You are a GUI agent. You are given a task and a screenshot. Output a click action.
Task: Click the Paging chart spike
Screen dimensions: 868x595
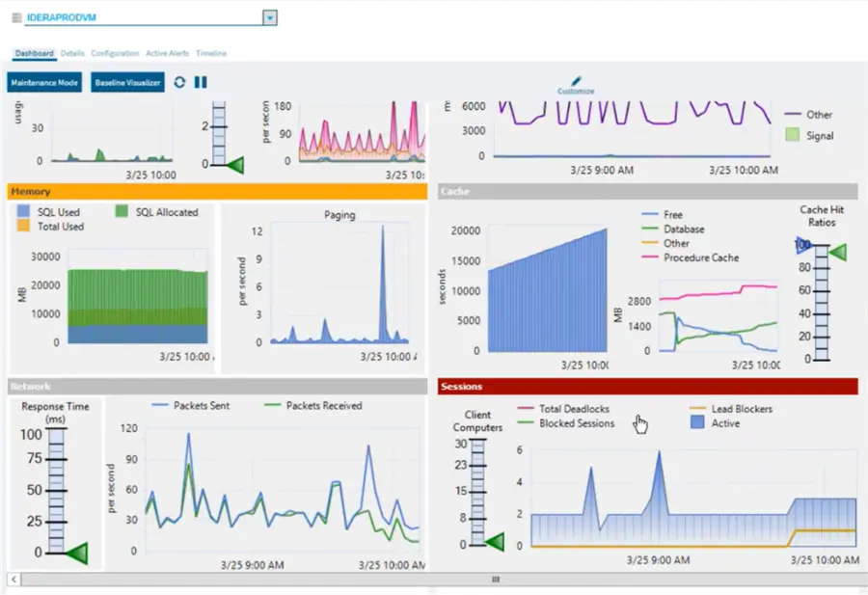(x=382, y=283)
